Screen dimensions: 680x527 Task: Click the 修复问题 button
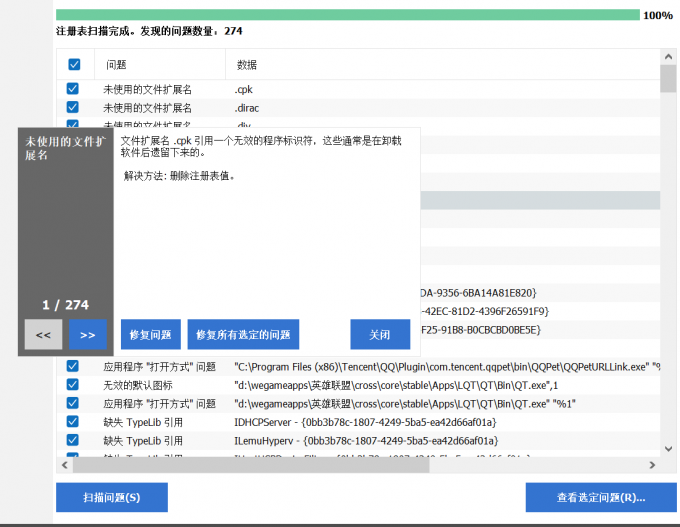pos(150,334)
